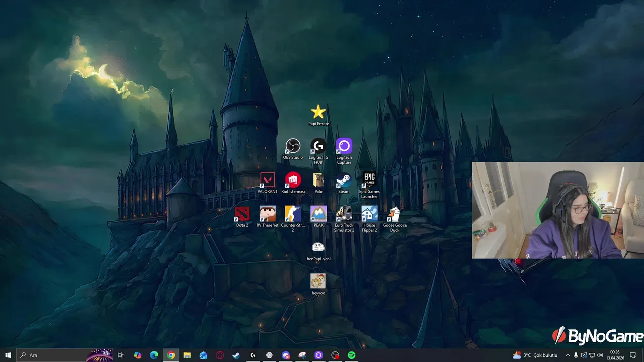Open the Riot İstemcisi shortcut

(293, 183)
